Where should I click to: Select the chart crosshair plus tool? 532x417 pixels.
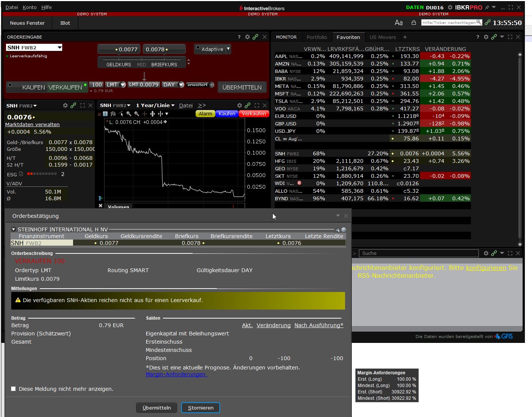pyautogui.click(x=144, y=114)
